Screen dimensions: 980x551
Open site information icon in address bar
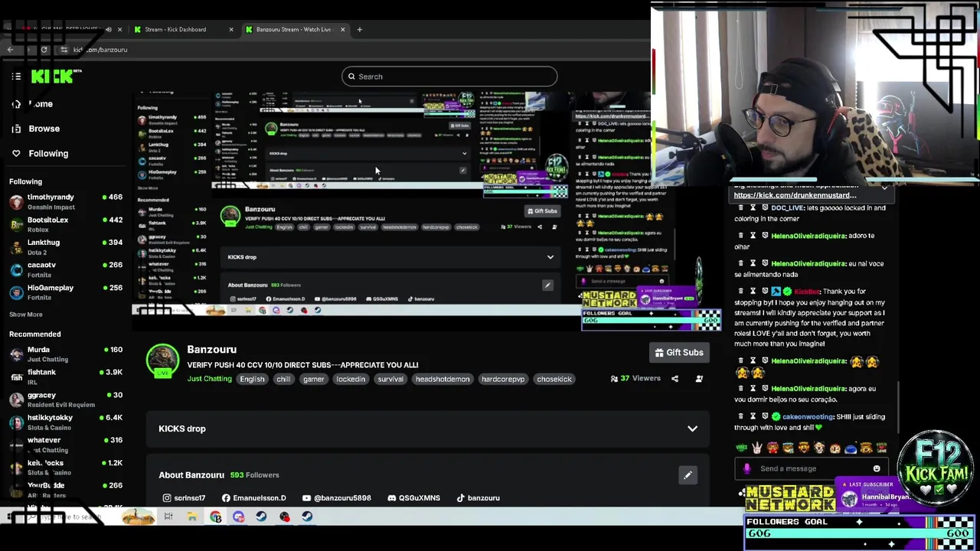point(64,50)
